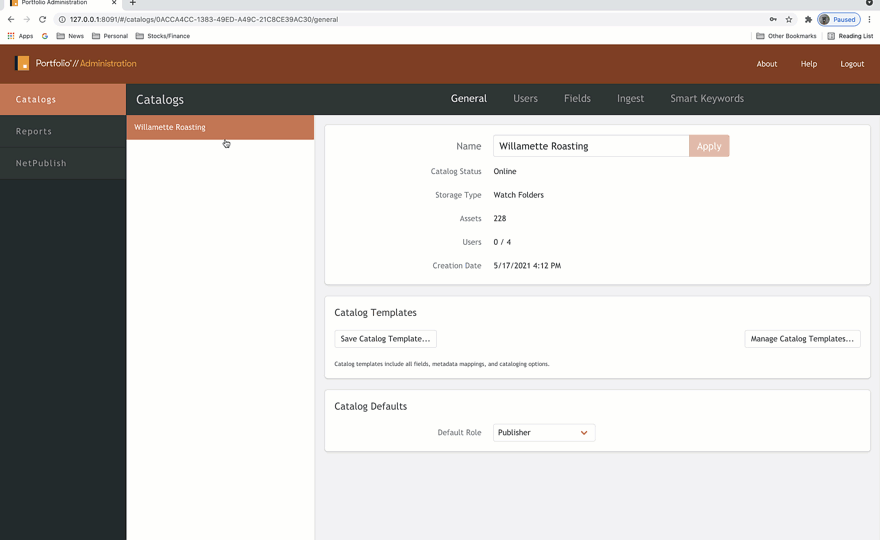Open the Reading List
Screen dimensions: 880x540
point(850,36)
